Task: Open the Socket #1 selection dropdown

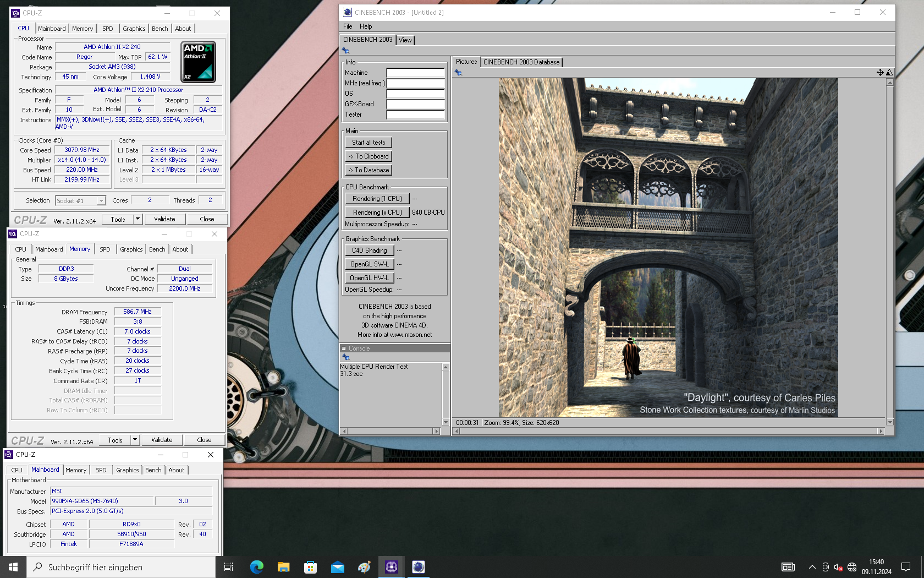Action: coord(101,201)
